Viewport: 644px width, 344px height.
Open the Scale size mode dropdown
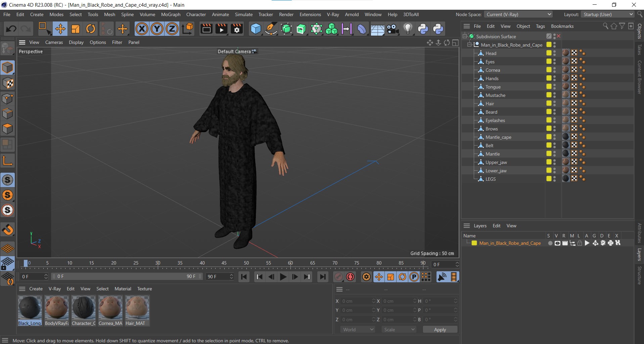pos(399,330)
